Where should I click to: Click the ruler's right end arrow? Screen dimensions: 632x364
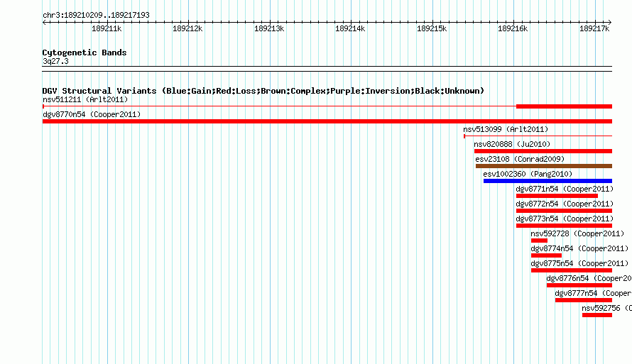click(610, 22)
